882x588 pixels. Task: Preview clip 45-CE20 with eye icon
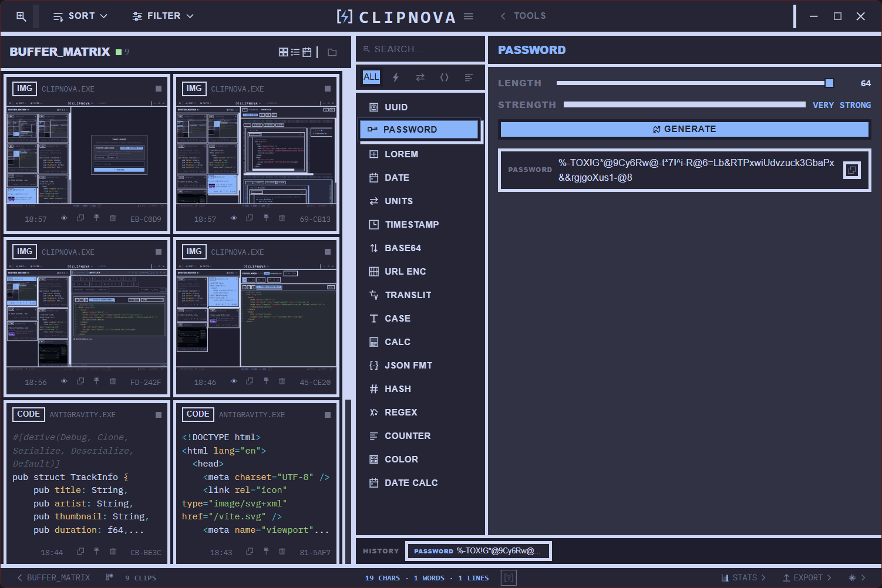tap(234, 381)
